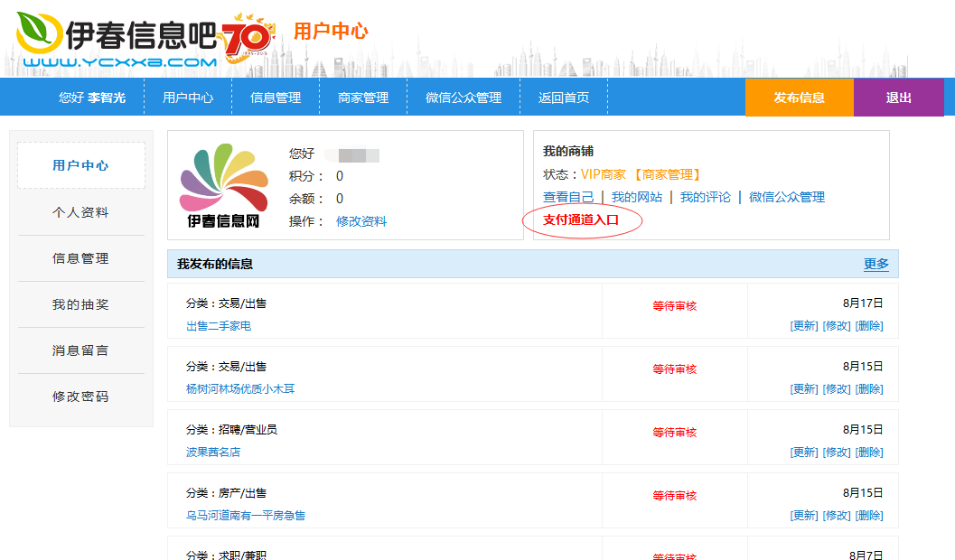Click the 【商家管理】 link beside VIP商家
Viewport: 955px width, 560px height.
pyautogui.click(x=666, y=174)
